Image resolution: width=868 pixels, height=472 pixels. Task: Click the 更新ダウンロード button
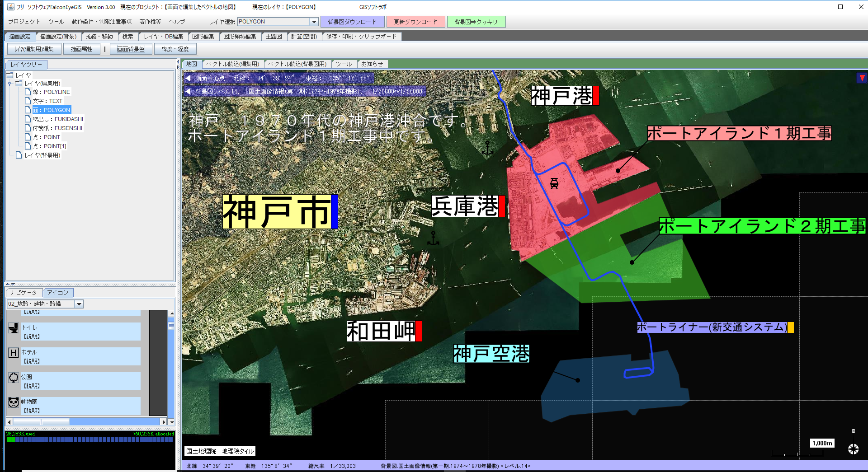[415, 22]
